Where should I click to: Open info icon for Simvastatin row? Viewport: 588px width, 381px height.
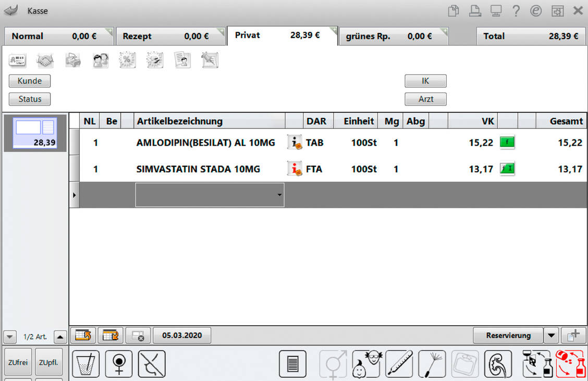[x=295, y=169]
